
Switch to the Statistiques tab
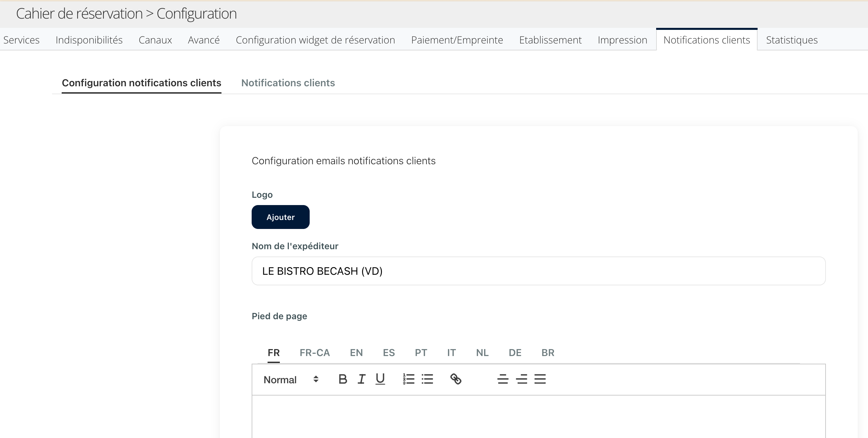pos(791,40)
